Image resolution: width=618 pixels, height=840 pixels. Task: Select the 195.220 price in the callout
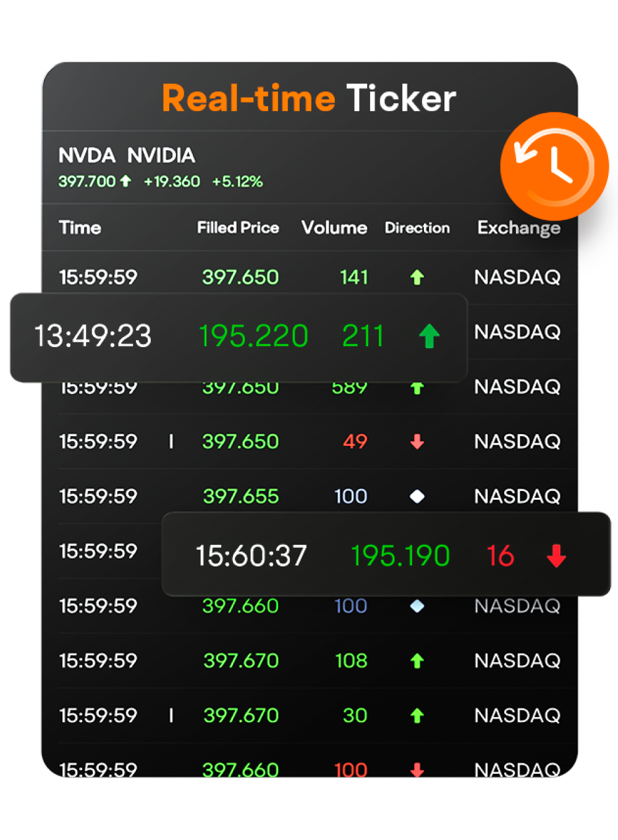point(253,337)
